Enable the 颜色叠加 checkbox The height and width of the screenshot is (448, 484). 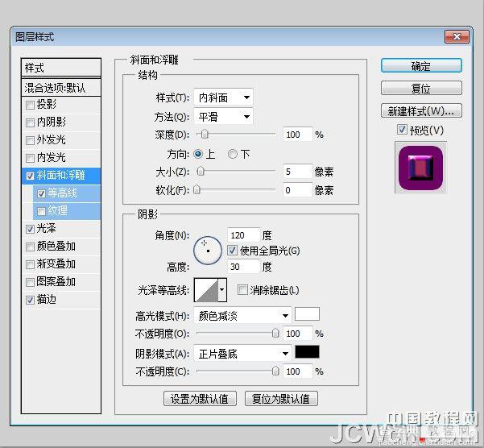(30, 247)
